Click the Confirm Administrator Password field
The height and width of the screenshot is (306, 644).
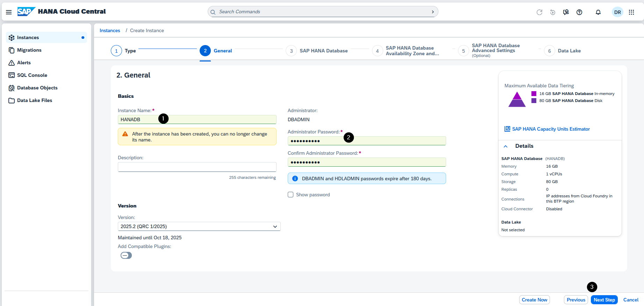[x=367, y=162]
